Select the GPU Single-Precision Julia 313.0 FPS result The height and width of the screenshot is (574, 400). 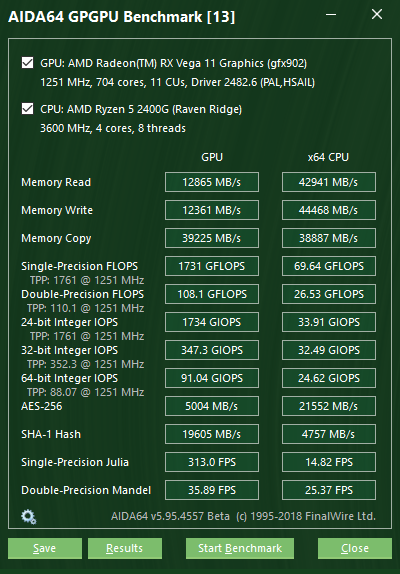[x=212, y=462]
